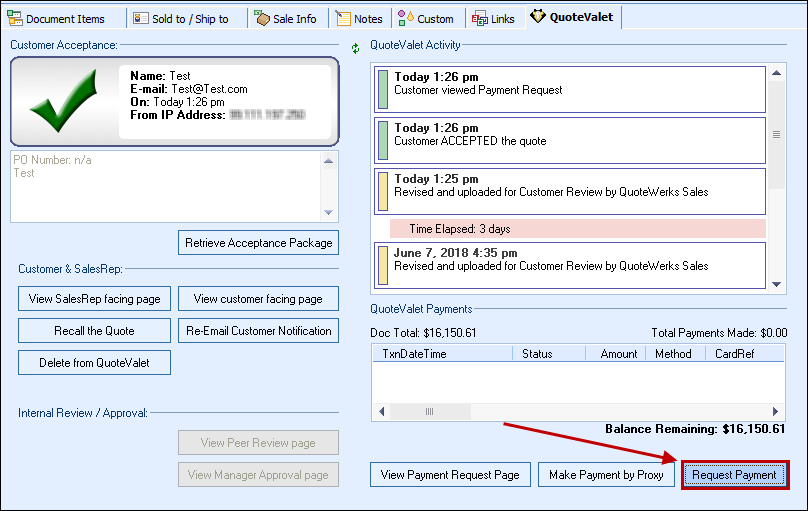Select the Customer ACCEPTED the quote entry

570,140
